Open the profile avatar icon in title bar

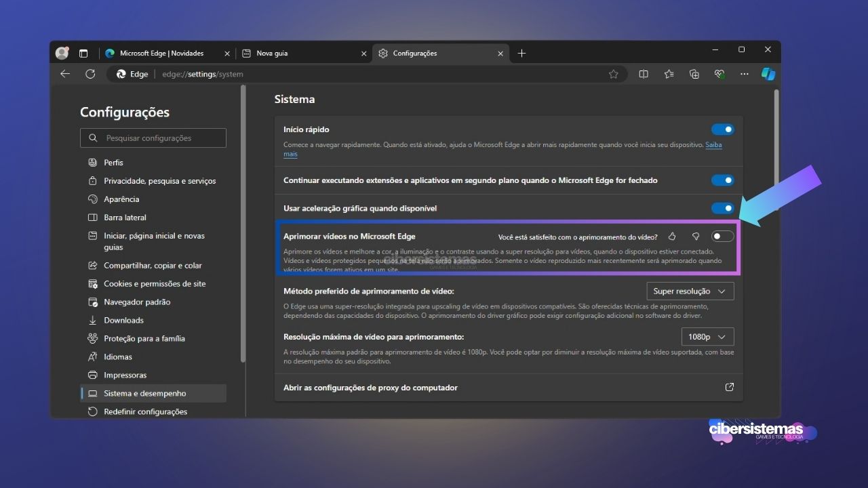point(62,53)
